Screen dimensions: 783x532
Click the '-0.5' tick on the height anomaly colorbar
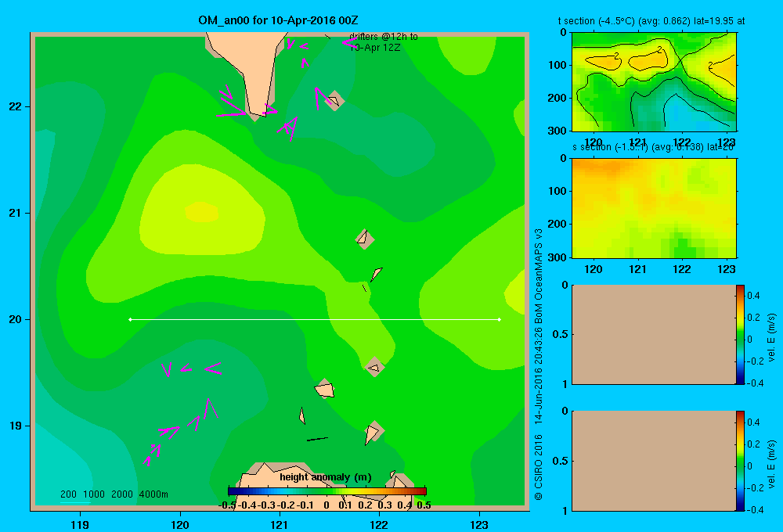pos(227,505)
